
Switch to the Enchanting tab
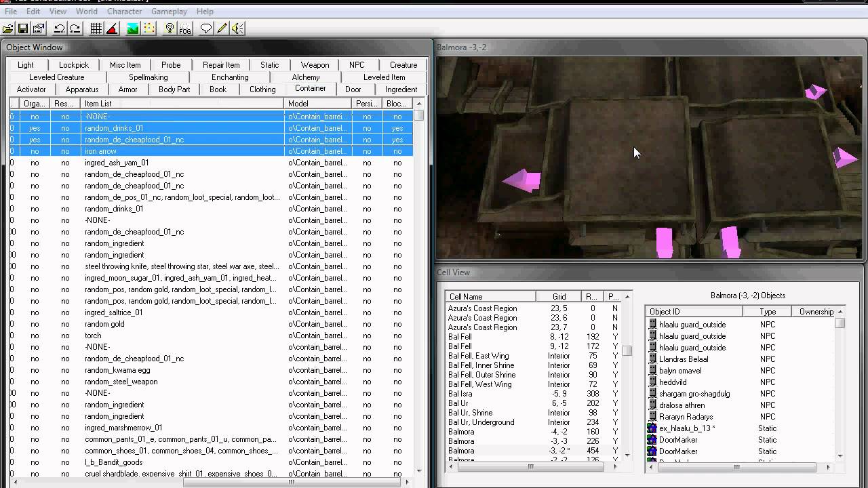pyautogui.click(x=231, y=77)
